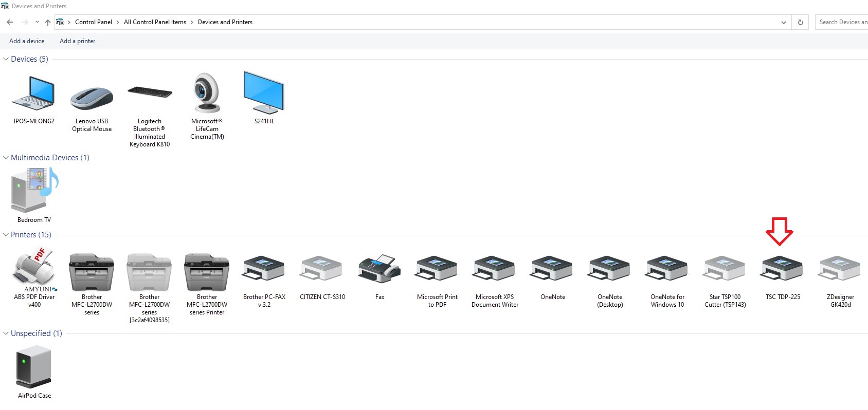Screen dimensions: 868x410
Task: Select the Microsoft LifeCam Cinema webcam icon
Action: pyautogui.click(x=207, y=92)
